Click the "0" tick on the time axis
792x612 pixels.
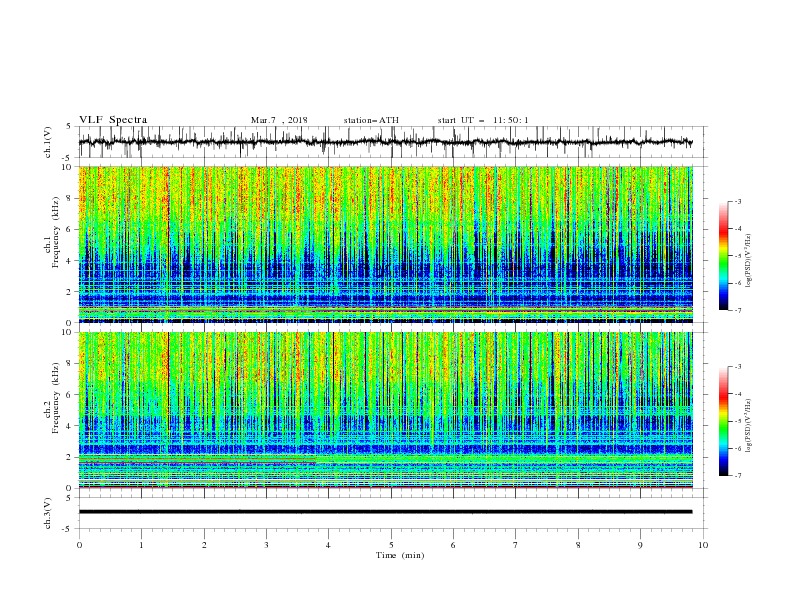pos(79,545)
